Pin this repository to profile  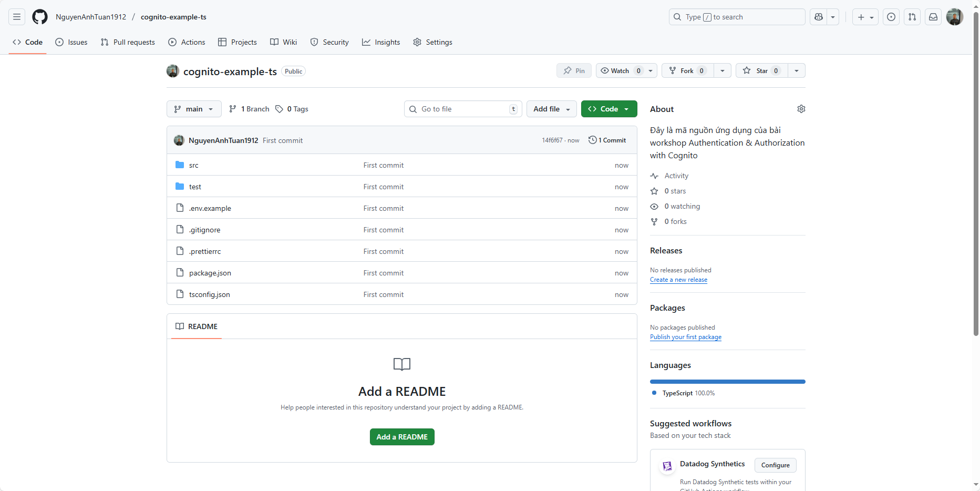point(574,70)
